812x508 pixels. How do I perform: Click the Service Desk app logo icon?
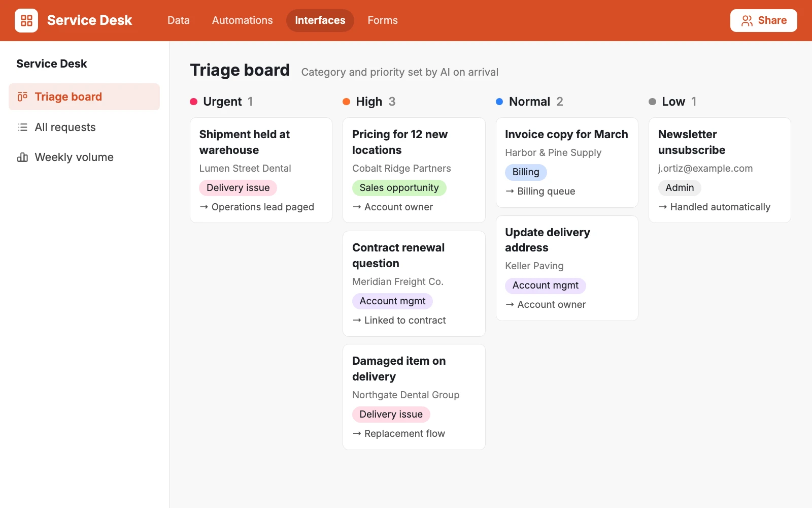[26, 20]
